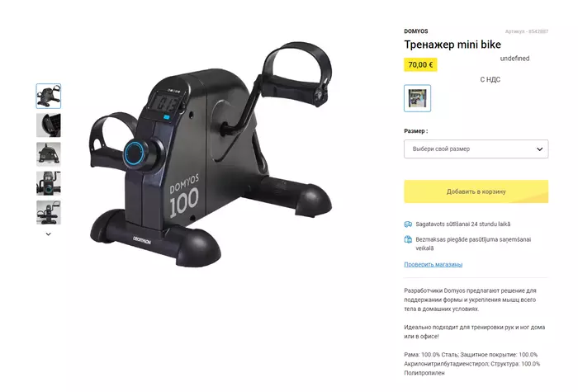Click the 'Bezmaksas piegāde' pickup text
The height and width of the screenshot is (392, 578).
coord(473,243)
